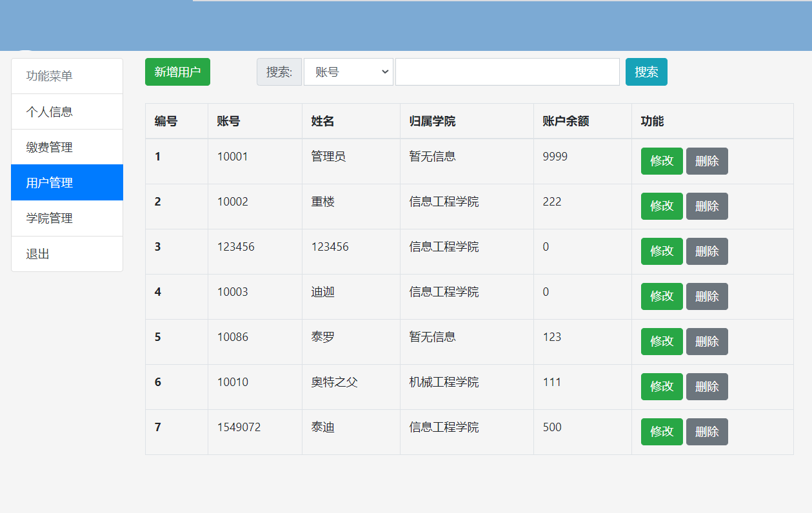The image size is (812, 513).
Task: Click the balance value 123
Action: pyautogui.click(x=552, y=337)
